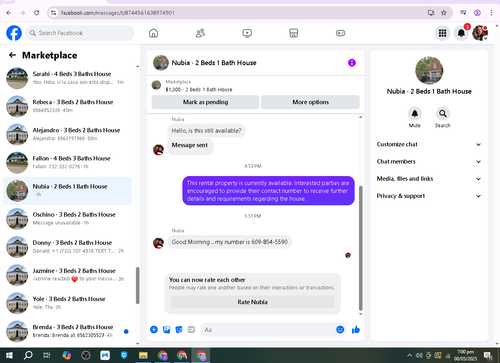Click Nubia's chat header title
The height and width of the screenshot is (363, 500).
click(x=214, y=63)
